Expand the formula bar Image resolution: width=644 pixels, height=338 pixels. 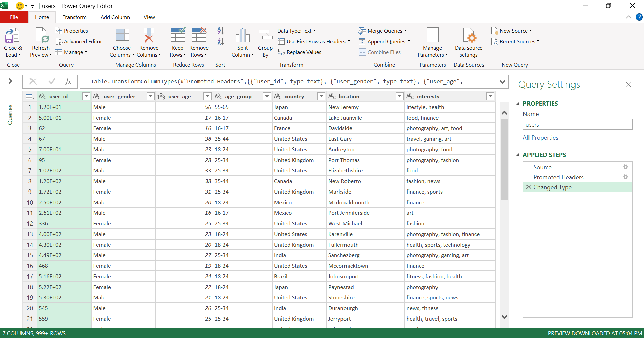tap(502, 82)
